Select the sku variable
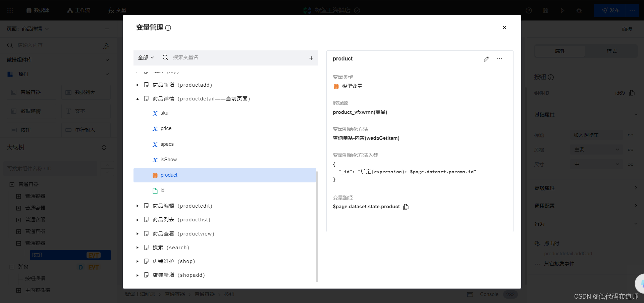644x303 pixels. (224, 113)
